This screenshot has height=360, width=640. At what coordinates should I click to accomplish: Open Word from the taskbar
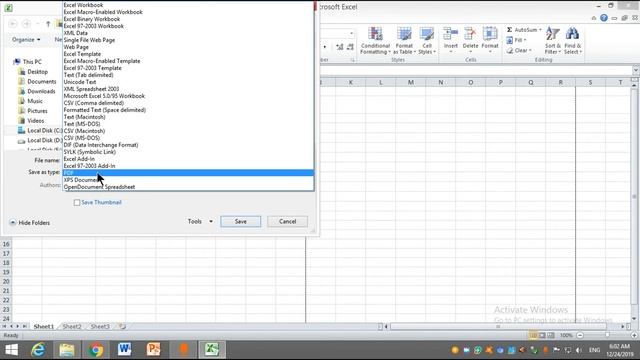(124, 350)
